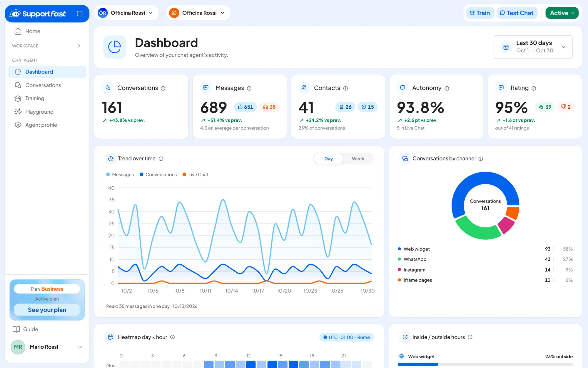Click the UTC+01:00 - Rome timezone badge
The height and width of the screenshot is (368, 588).
tap(346, 337)
